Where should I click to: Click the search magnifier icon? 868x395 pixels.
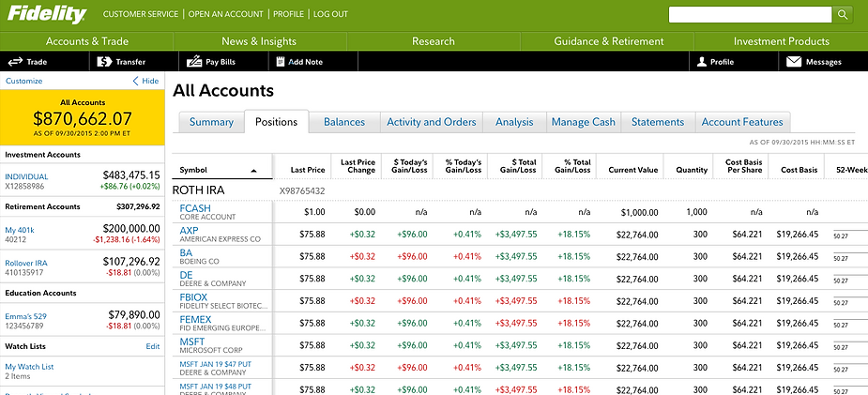pyautogui.click(x=843, y=14)
